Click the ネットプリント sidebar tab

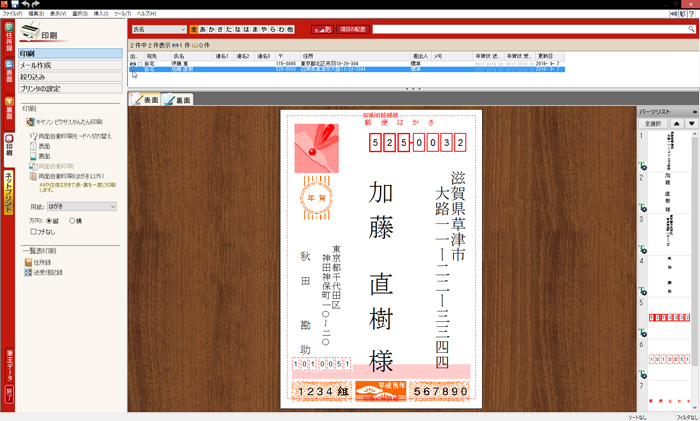tap(8, 191)
